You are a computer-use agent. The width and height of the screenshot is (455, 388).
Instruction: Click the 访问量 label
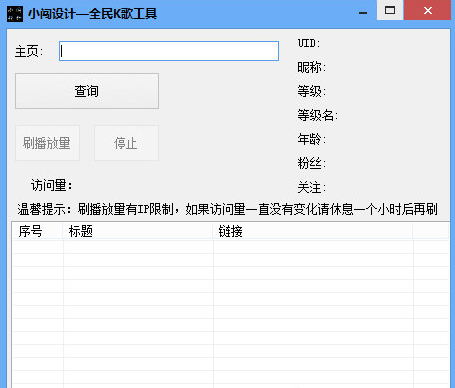tap(52, 185)
